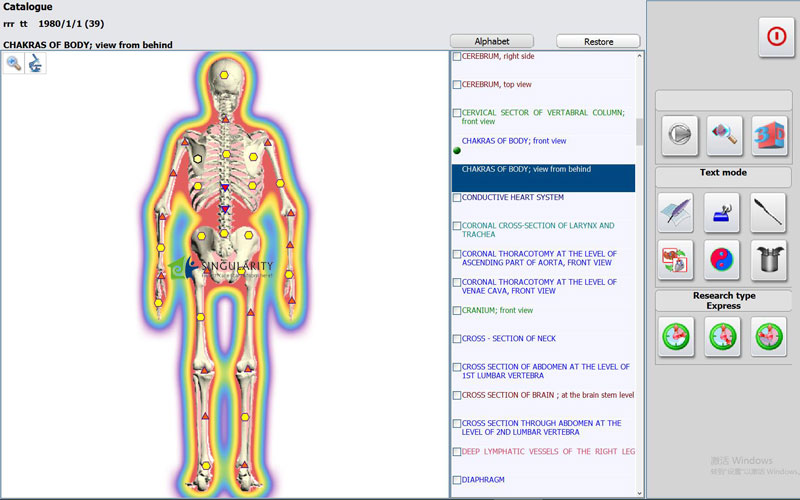Click the red triangle marker at neck

point(225,119)
